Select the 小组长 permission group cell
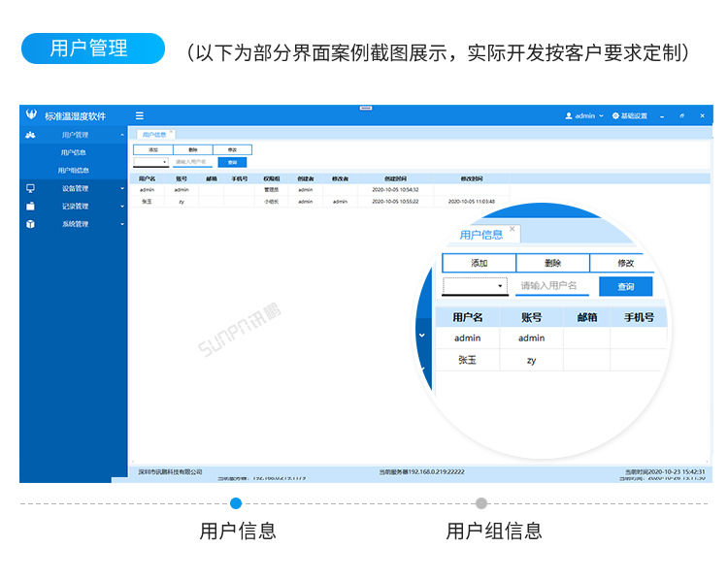 pyautogui.click(x=272, y=202)
